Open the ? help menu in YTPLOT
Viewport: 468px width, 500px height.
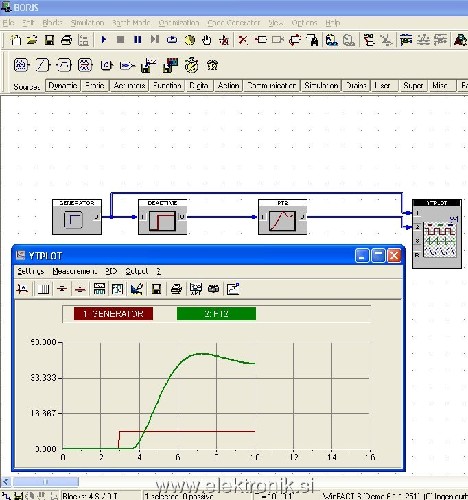tap(159, 271)
